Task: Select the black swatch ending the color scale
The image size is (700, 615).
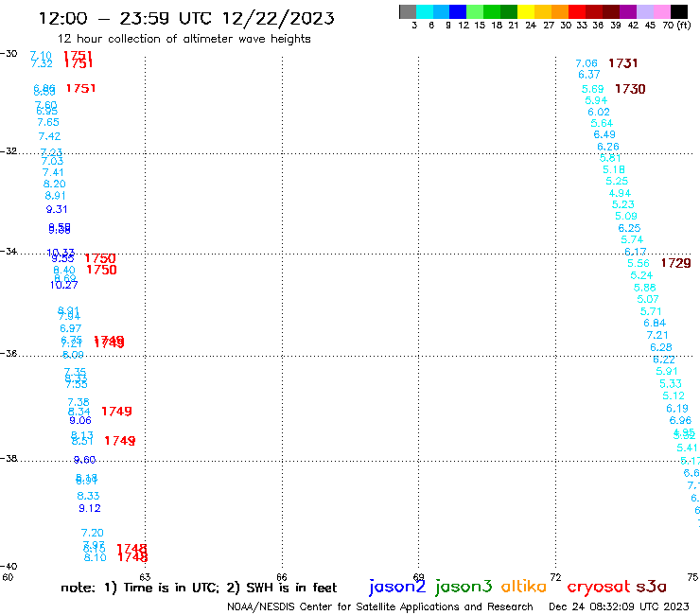Action: (679, 11)
